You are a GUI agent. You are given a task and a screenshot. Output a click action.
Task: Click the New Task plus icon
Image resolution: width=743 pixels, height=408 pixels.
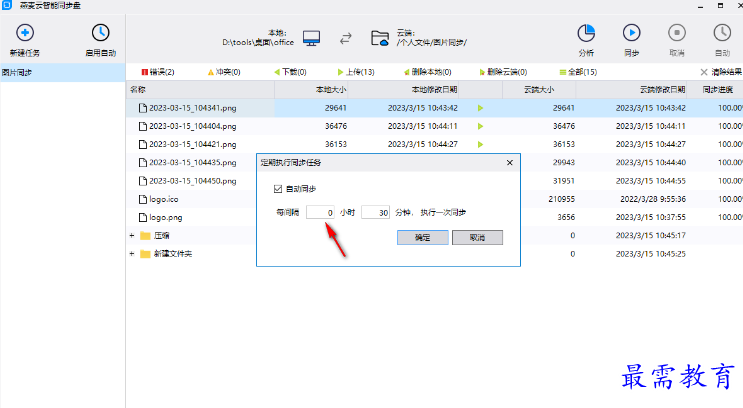coord(25,33)
